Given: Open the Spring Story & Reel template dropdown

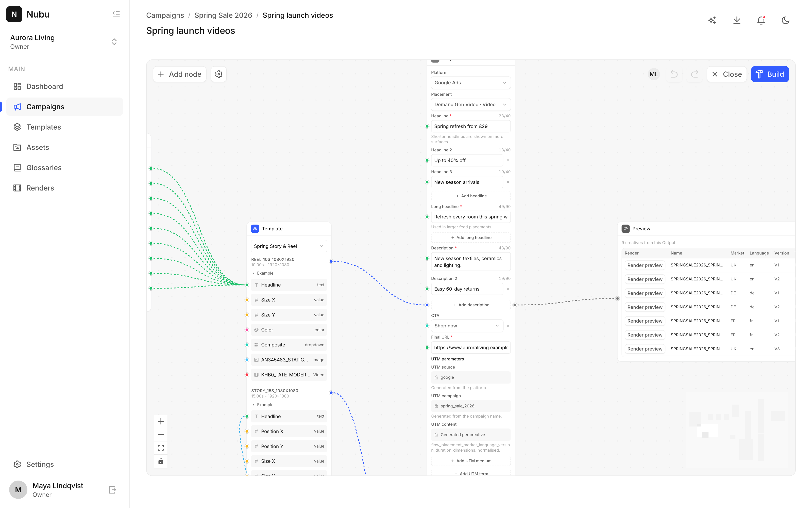Looking at the screenshot, I should tap(289, 246).
